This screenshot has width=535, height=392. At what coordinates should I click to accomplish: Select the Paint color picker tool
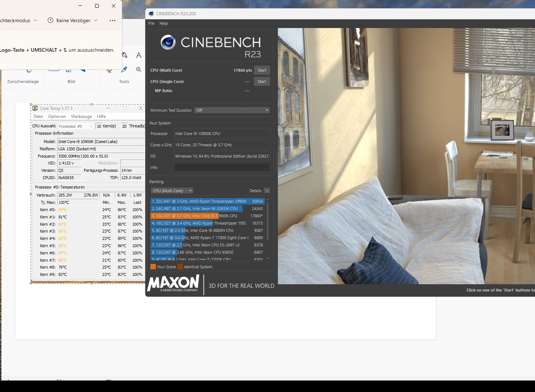(124, 70)
